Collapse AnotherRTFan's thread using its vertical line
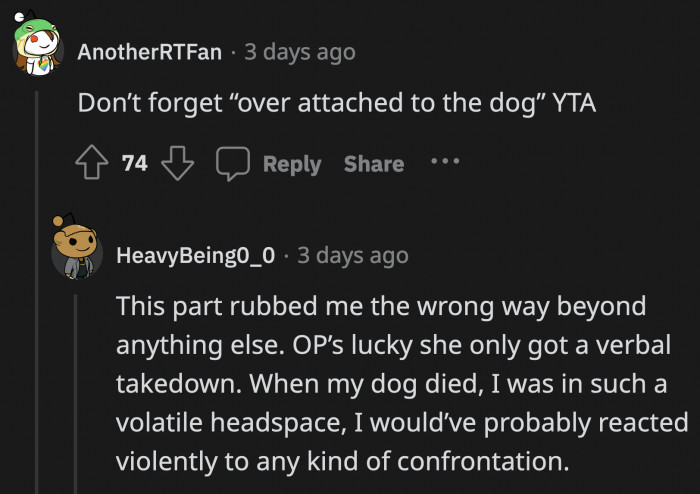This screenshot has height=494, width=700. (x=38, y=300)
